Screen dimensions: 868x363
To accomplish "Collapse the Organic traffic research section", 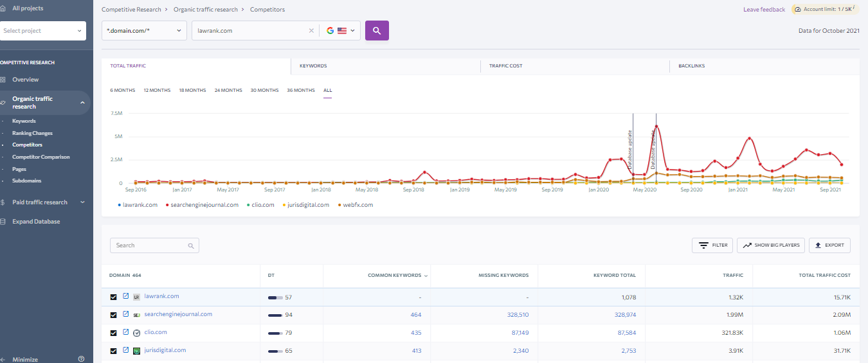I will click(x=82, y=103).
